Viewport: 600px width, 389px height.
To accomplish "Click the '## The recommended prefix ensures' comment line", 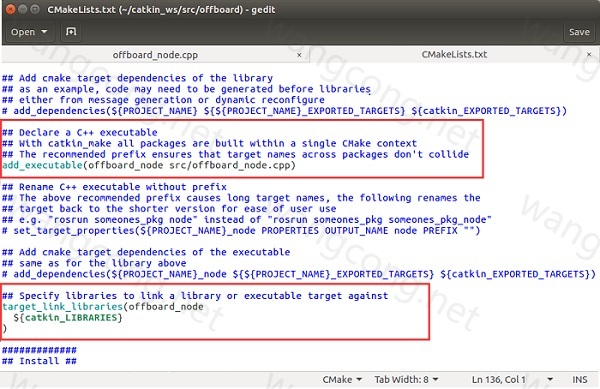I will (x=235, y=155).
